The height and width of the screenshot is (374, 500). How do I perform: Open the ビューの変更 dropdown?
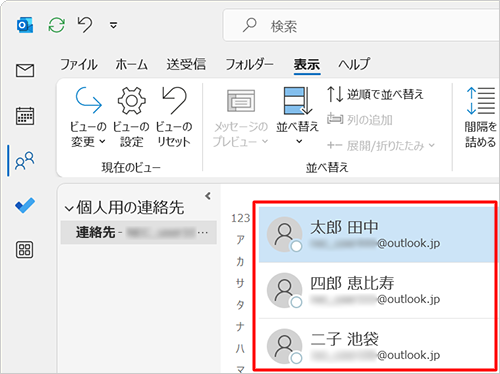pyautogui.click(x=88, y=117)
